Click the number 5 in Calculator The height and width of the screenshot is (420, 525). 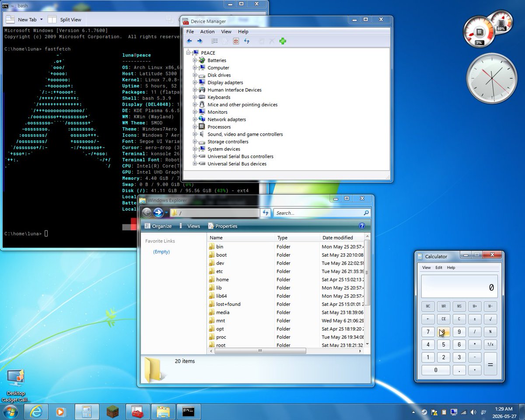click(444, 344)
